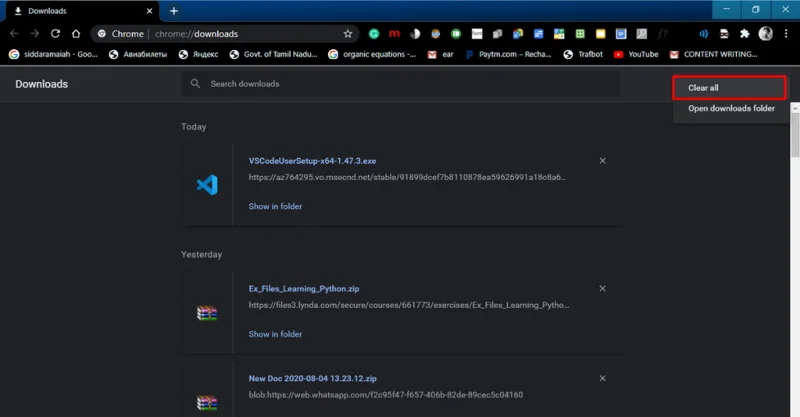Click the magnifier search extension icon
This screenshot has height=417, width=800.
coord(641,34)
